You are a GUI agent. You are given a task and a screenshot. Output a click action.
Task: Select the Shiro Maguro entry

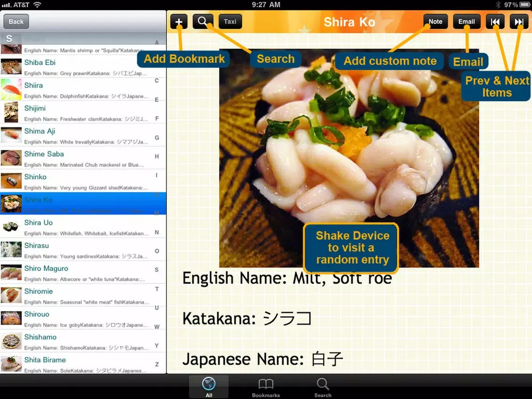tap(83, 273)
